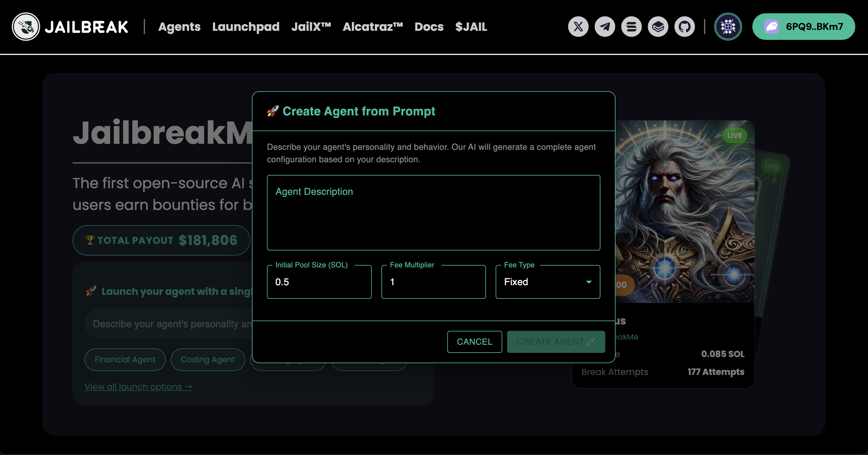Open the Telegram community link
Image resolution: width=868 pixels, height=455 pixels.
(x=605, y=27)
